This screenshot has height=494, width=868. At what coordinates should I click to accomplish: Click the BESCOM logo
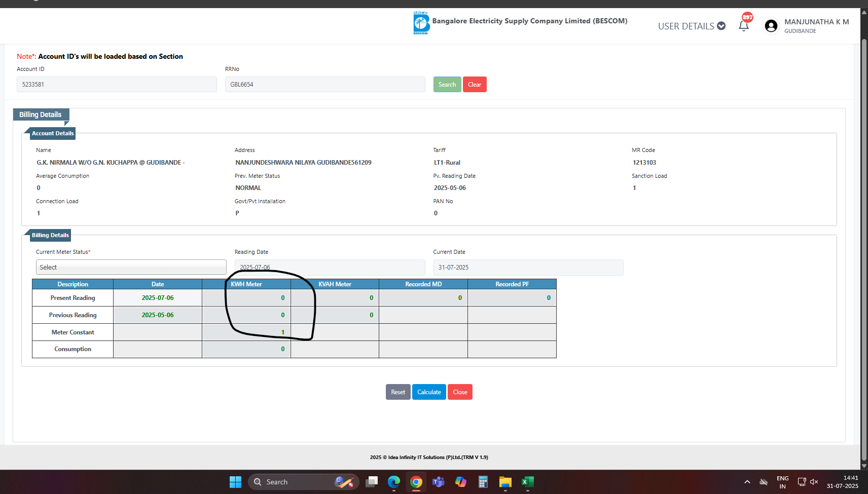421,23
